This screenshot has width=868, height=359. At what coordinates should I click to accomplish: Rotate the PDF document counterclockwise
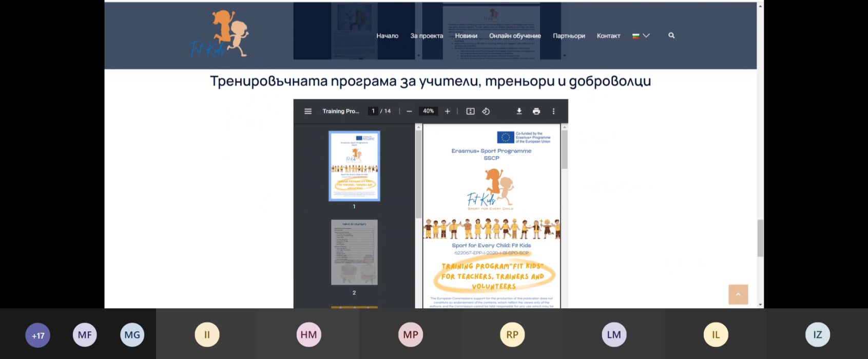click(x=486, y=111)
